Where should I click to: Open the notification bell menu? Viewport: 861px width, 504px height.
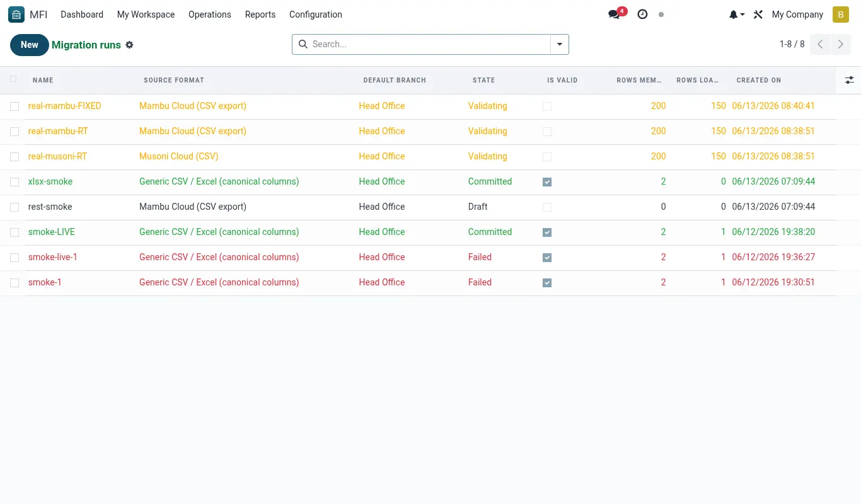point(737,14)
